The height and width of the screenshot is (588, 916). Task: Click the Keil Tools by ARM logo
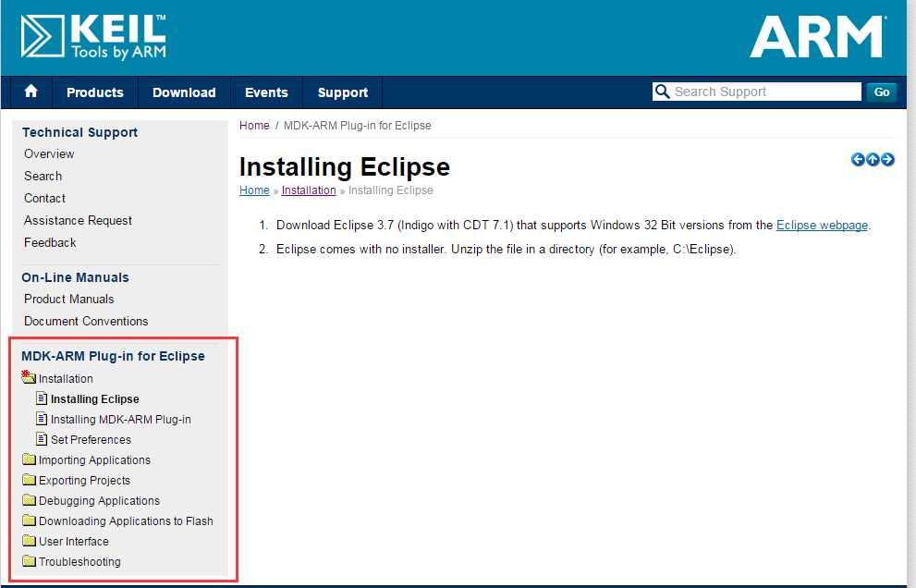coord(93,37)
